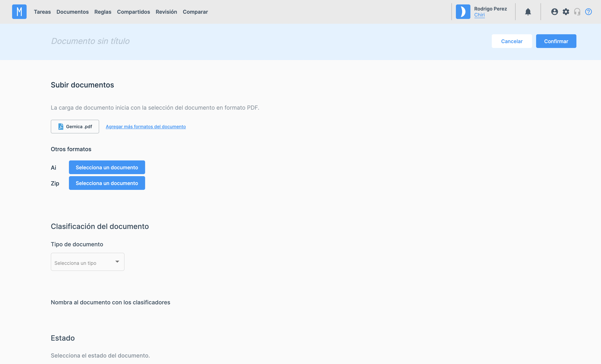Viewport: 601px width, 364px height.
Task: Open the user account icon
Action: [554, 12]
